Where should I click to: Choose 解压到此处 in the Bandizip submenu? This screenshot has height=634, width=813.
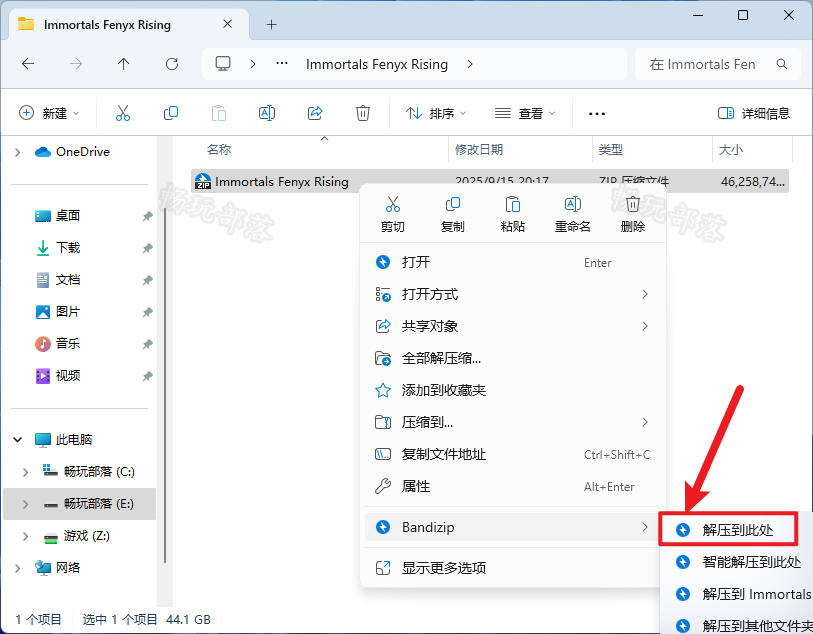pyautogui.click(x=728, y=529)
